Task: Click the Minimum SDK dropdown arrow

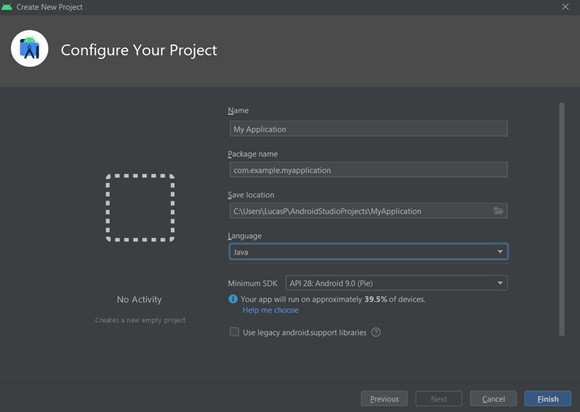Action: coord(500,283)
